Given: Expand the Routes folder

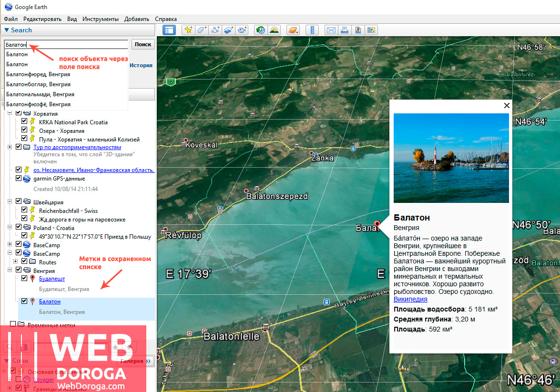Looking at the screenshot, I should [16, 261].
